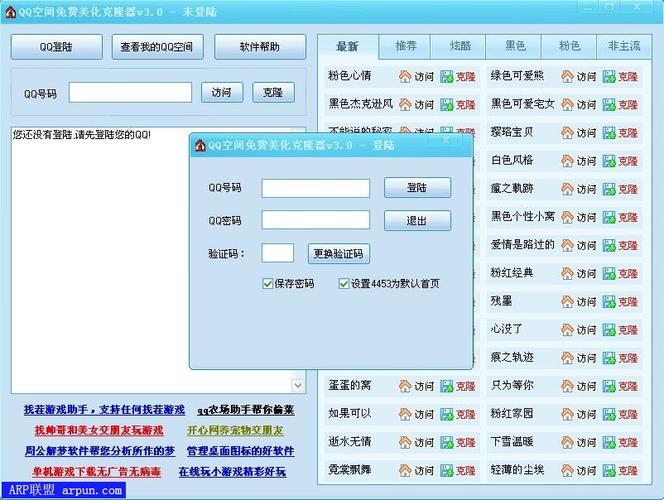This screenshot has height=500, width=664.
Task: Click the 更换验证码 button
Action: point(337,254)
